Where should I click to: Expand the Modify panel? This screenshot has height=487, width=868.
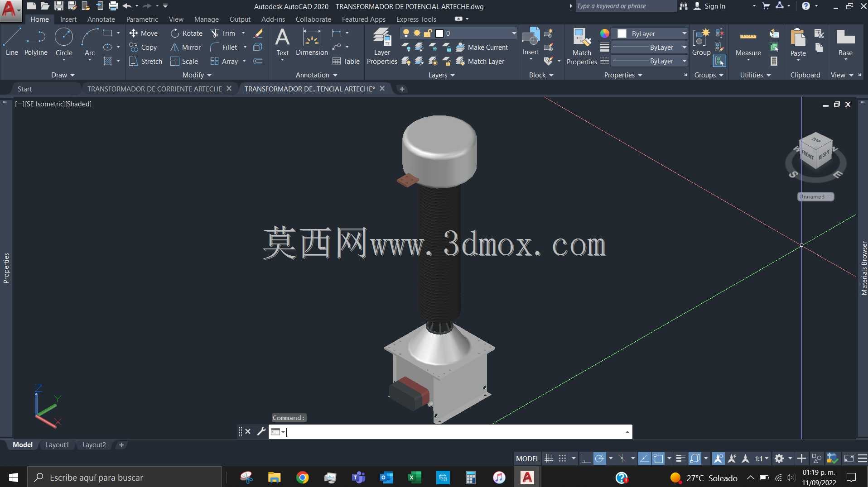197,75
